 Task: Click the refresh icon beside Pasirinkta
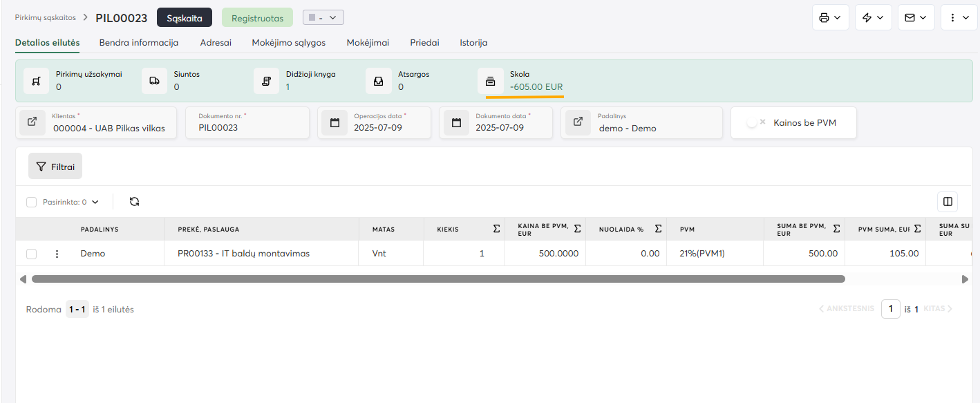click(135, 202)
